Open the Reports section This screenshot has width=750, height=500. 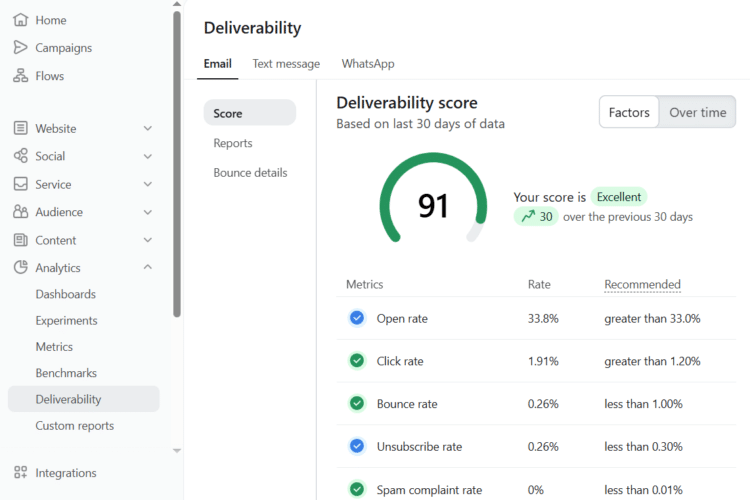coord(233,143)
